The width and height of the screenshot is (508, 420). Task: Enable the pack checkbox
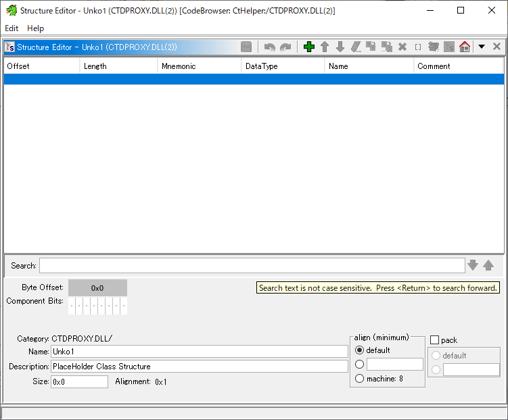tap(434, 340)
